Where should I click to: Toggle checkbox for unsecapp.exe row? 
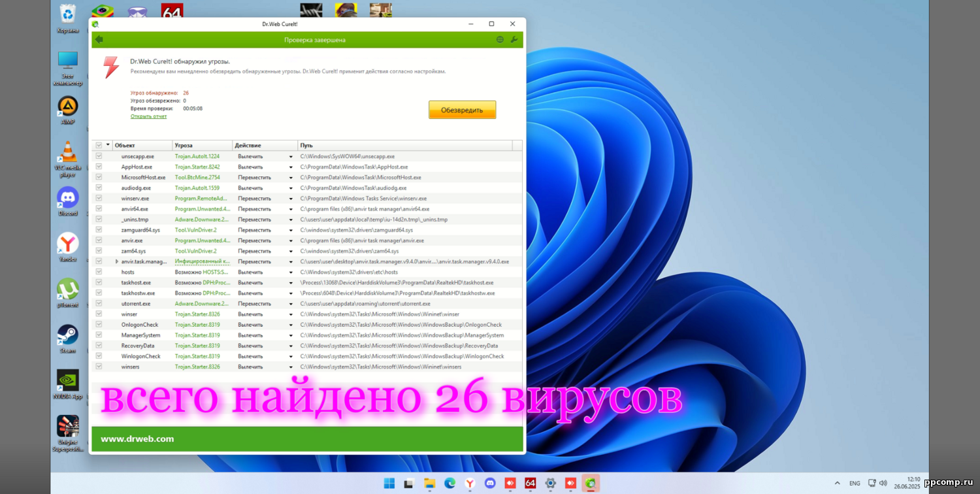click(99, 156)
